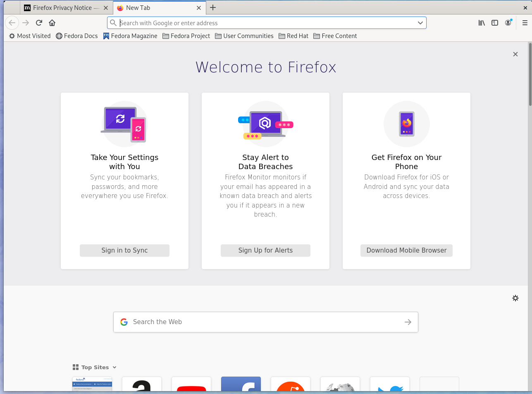Click Sign in to Sync
The width and height of the screenshot is (532, 394).
click(x=124, y=251)
